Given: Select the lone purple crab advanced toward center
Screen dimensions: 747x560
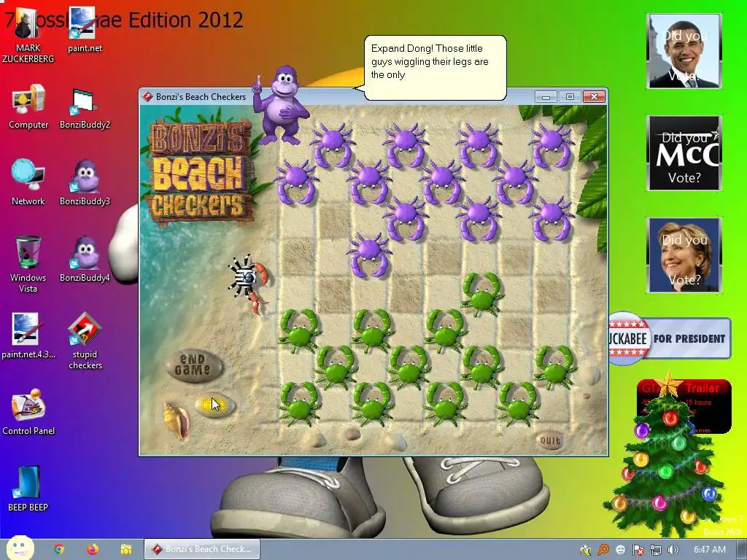Looking at the screenshot, I should (369, 254).
